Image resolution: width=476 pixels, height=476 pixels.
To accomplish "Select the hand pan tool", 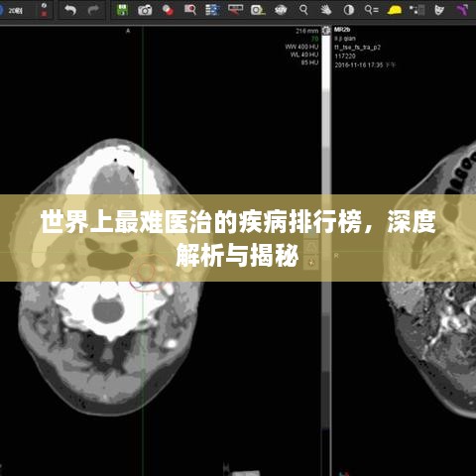I will (325, 10).
